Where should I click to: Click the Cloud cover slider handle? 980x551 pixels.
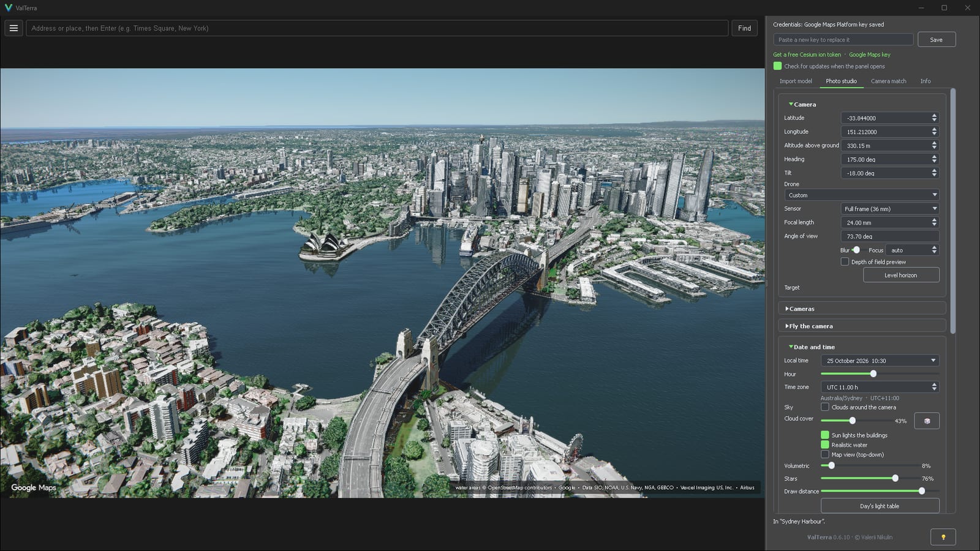[x=852, y=421]
